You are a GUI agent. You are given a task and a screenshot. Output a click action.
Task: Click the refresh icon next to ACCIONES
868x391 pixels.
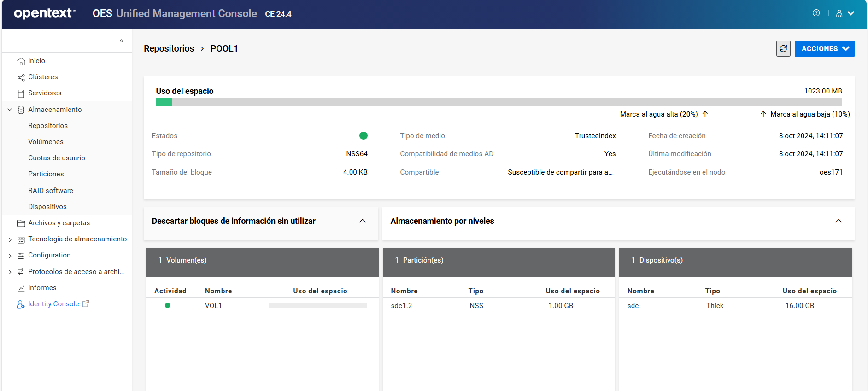point(783,49)
